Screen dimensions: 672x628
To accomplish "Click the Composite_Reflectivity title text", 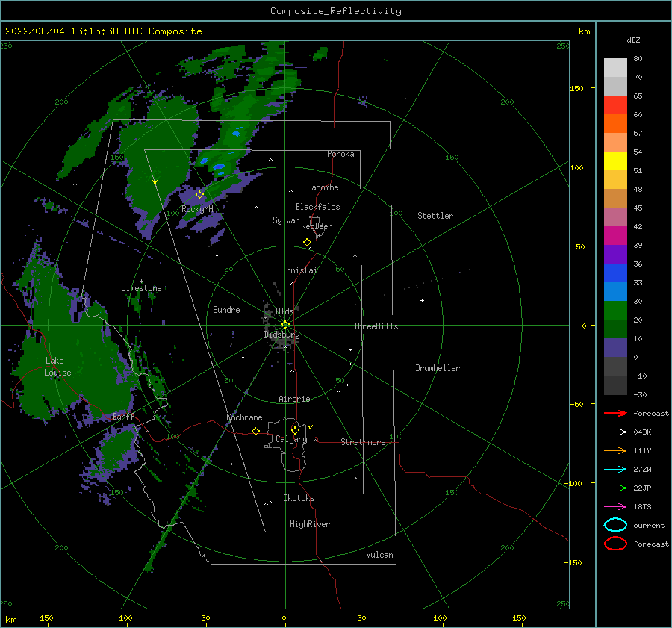I will point(336,11).
